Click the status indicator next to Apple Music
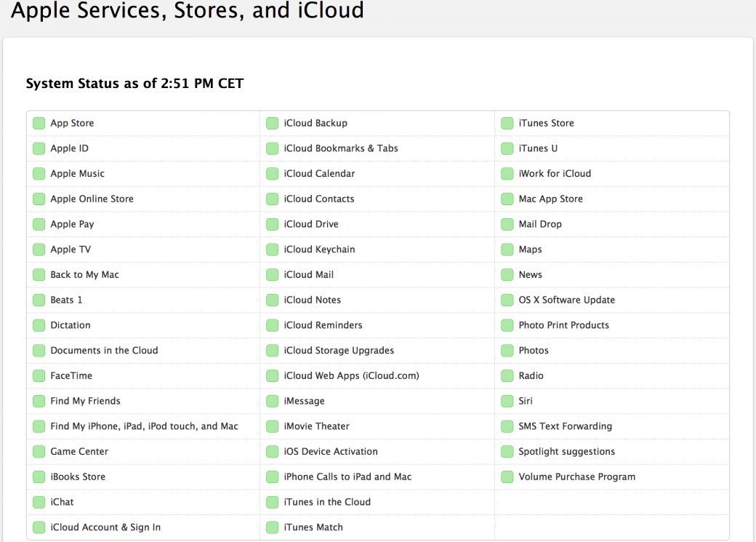The height and width of the screenshot is (542, 756). click(x=39, y=174)
